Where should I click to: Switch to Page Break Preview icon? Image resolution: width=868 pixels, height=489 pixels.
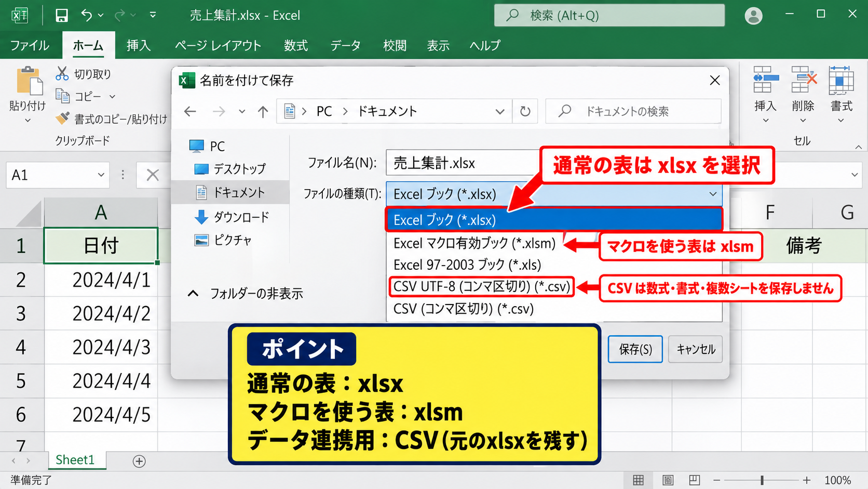click(x=694, y=480)
